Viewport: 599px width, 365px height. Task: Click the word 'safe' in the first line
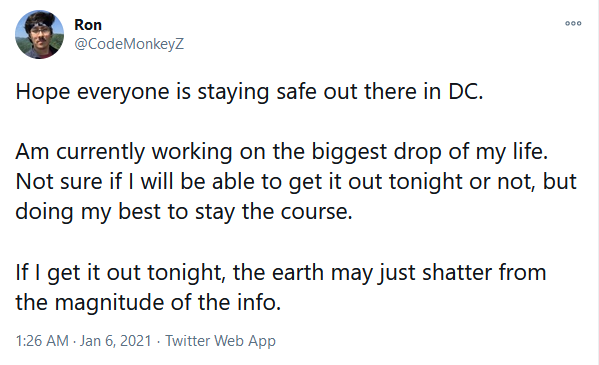point(296,92)
